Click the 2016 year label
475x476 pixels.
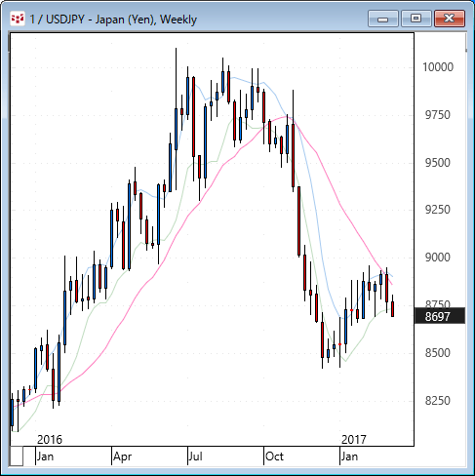coord(50,440)
